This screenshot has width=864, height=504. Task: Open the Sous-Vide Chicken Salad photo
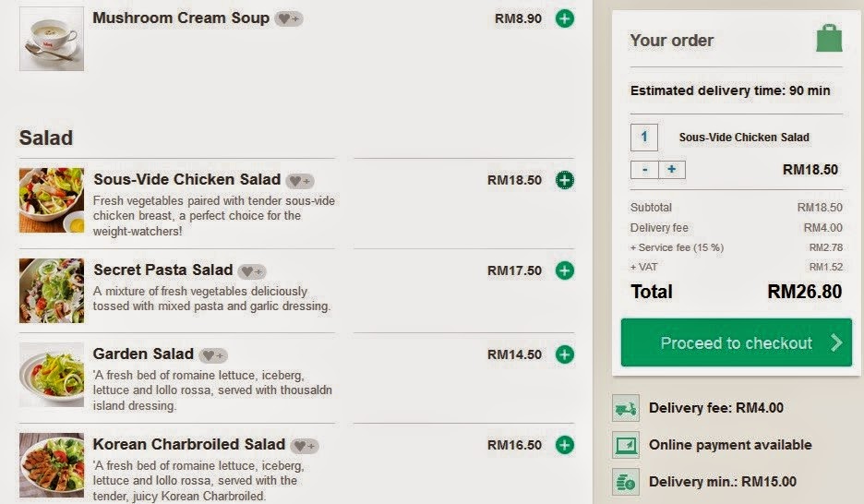[52, 200]
